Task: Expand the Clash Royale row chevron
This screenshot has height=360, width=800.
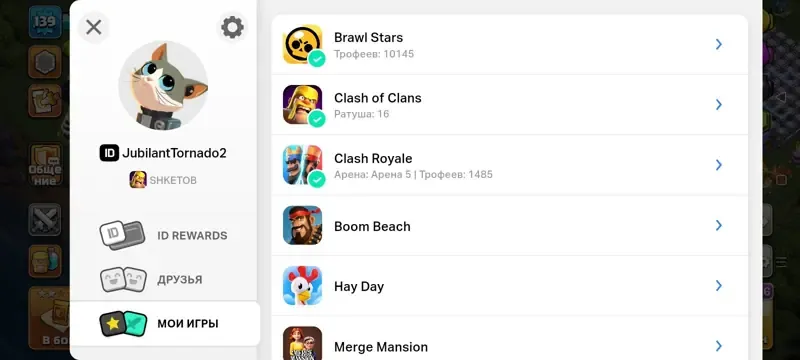Action: pyautogui.click(x=719, y=165)
